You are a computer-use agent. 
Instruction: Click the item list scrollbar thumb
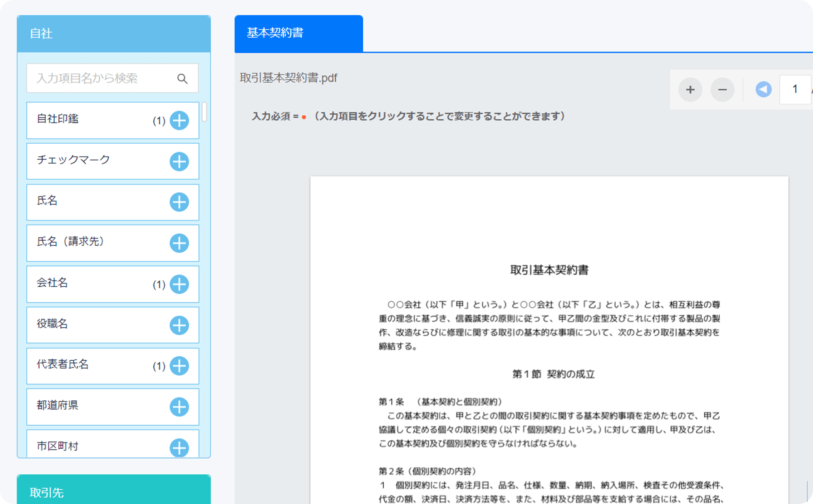(x=205, y=112)
